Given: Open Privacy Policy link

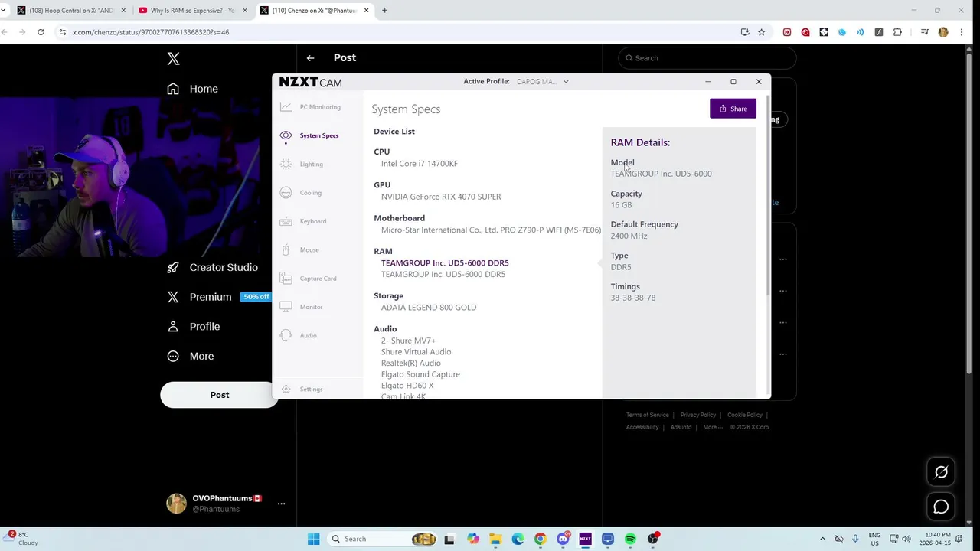Looking at the screenshot, I should pyautogui.click(x=698, y=415).
